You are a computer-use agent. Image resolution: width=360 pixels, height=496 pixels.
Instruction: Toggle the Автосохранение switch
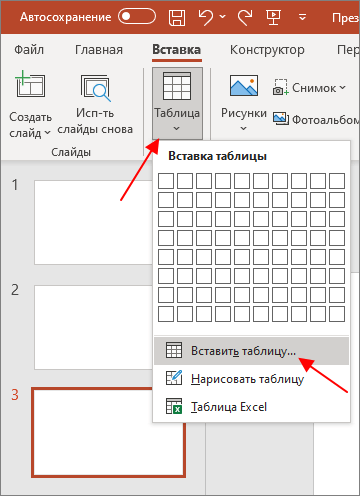click(x=137, y=17)
